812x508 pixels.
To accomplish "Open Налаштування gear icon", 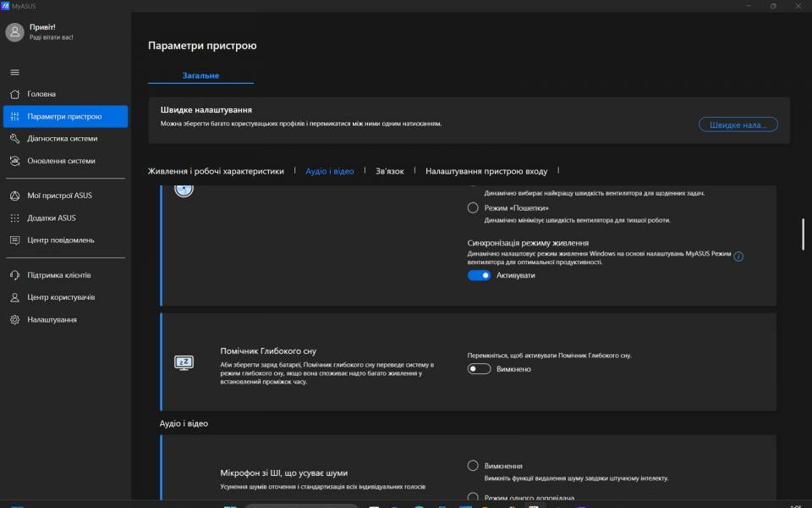I will 14,319.
